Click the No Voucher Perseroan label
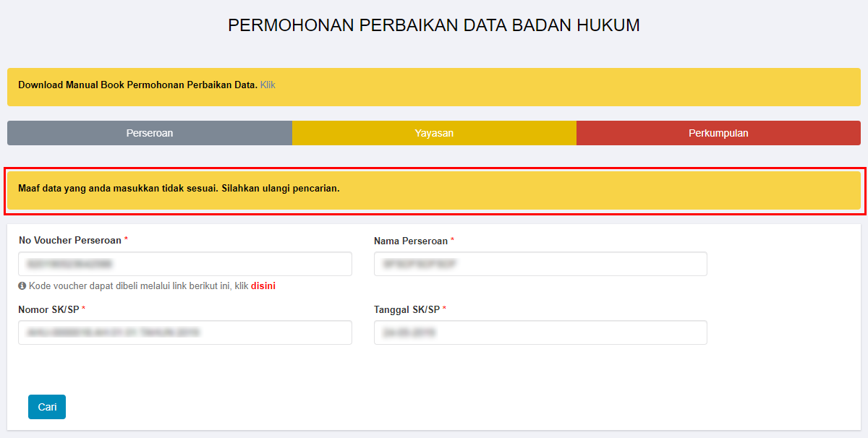 point(70,240)
